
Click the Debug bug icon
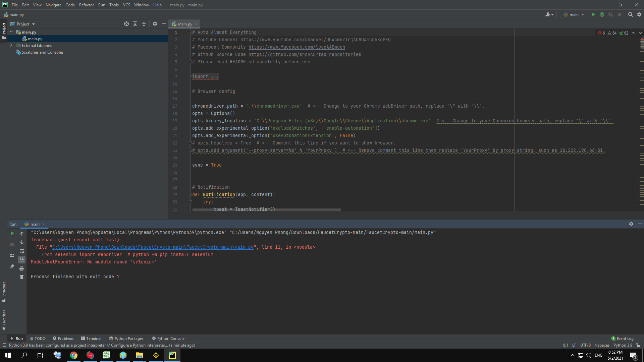point(602,14)
